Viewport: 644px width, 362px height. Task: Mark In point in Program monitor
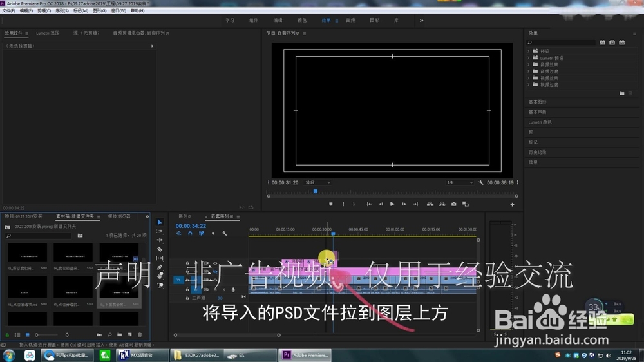pos(343,204)
